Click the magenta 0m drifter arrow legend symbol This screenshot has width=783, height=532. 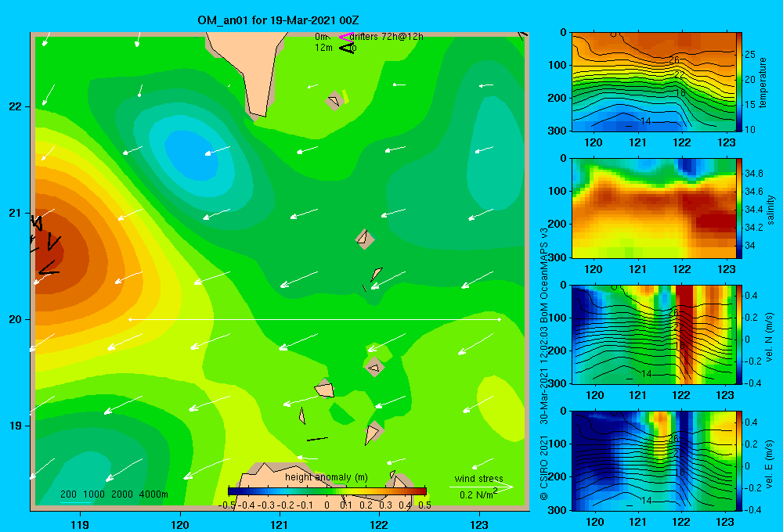point(345,37)
